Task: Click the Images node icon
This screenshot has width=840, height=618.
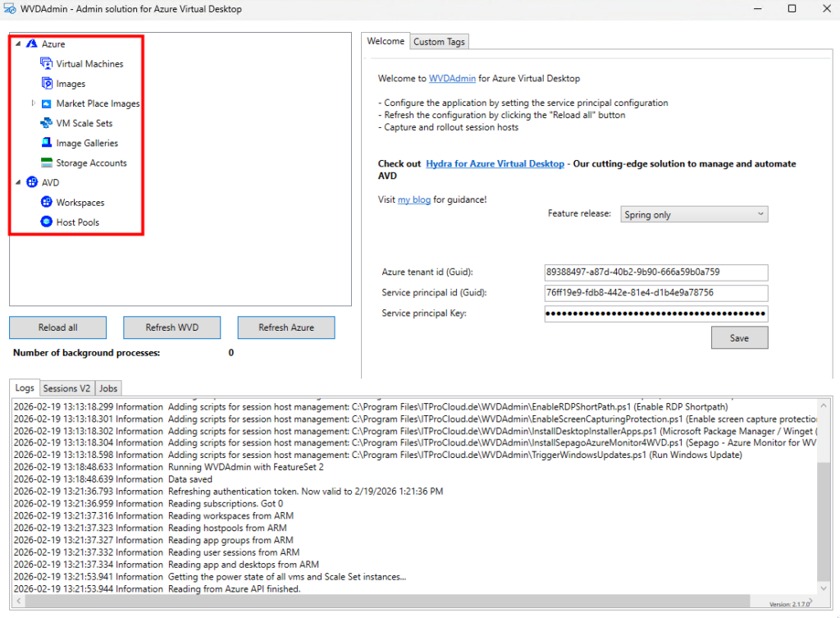Action: [x=47, y=84]
